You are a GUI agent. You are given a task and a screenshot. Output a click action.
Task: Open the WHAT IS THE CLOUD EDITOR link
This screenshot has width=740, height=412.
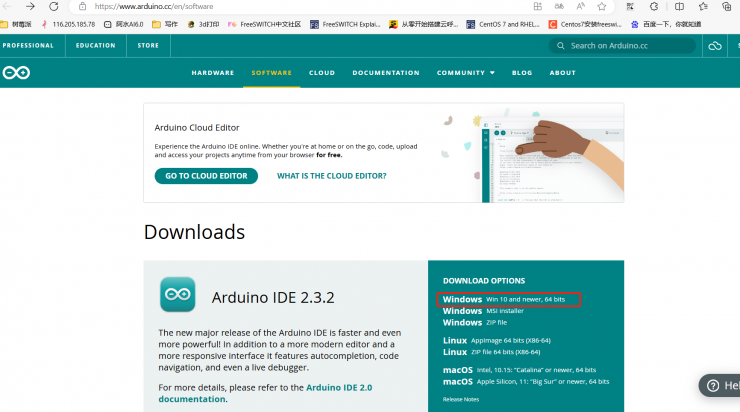click(331, 176)
